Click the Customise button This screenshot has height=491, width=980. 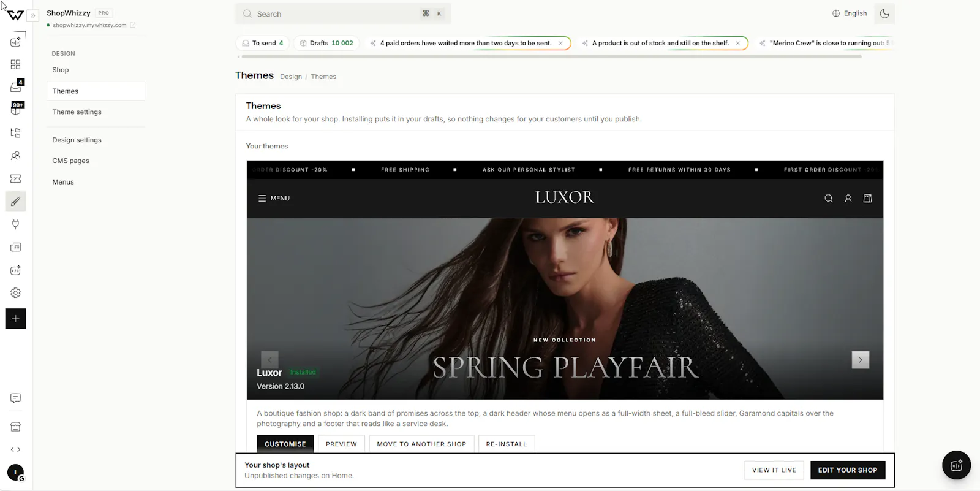click(285, 444)
